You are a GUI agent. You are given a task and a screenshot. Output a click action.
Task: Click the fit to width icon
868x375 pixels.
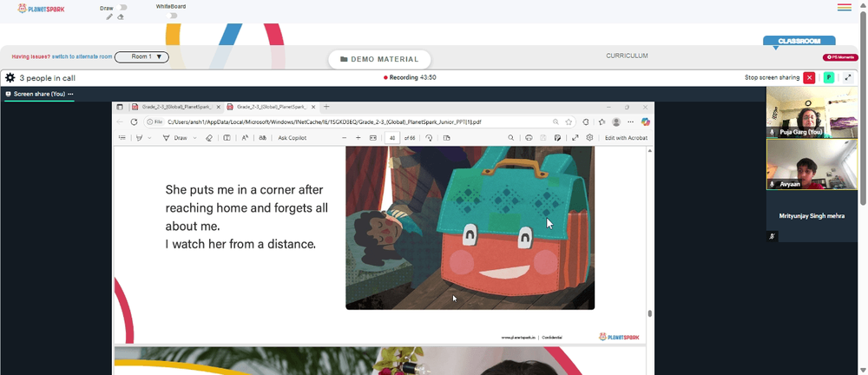coord(373,138)
